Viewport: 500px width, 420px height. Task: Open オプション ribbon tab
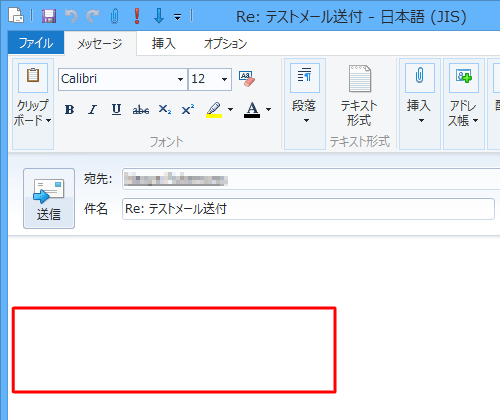tap(225, 43)
